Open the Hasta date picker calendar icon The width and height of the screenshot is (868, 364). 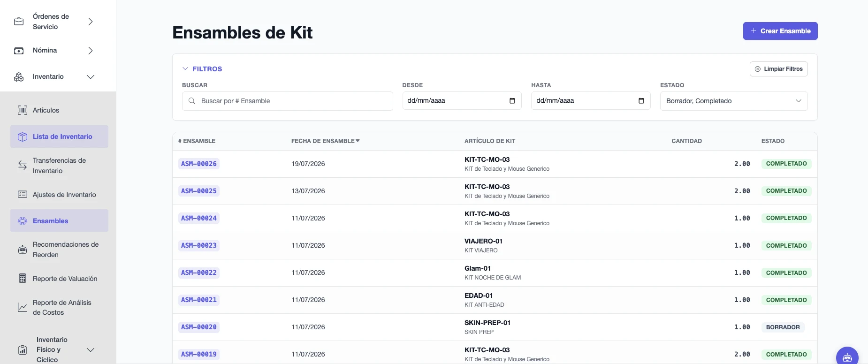[641, 101]
